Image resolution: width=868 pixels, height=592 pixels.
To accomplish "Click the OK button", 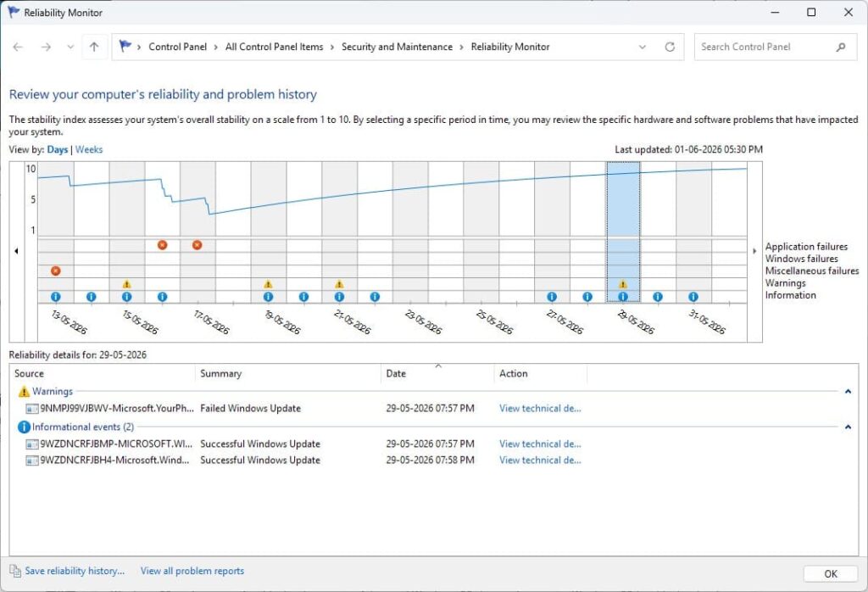I will point(831,573).
